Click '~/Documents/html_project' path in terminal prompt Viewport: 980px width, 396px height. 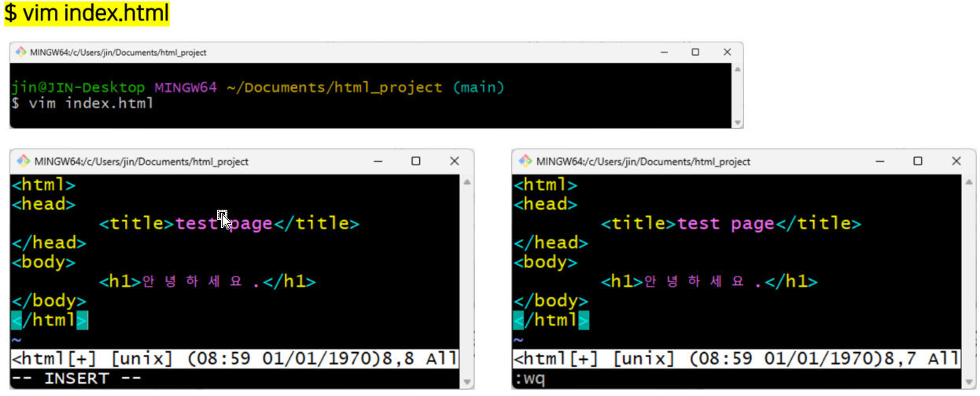click(334, 87)
